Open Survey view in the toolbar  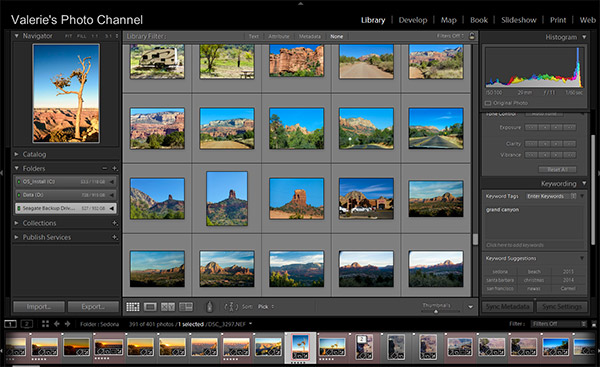tap(186, 307)
